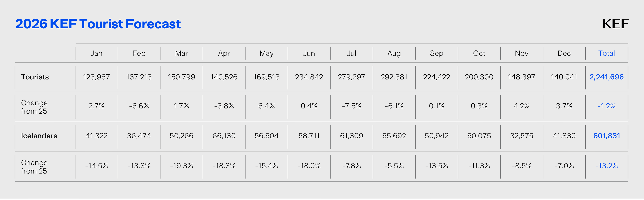Select the Jul column header
The width and height of the screenshot is (644, 200).
point(351,53)
